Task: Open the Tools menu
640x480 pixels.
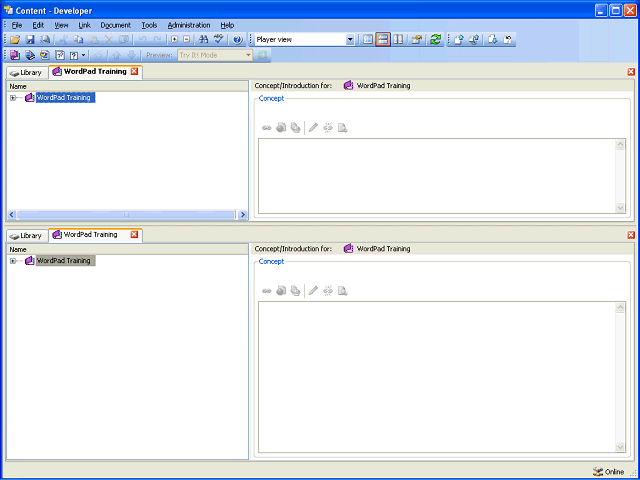Action: tap(149, 25)
